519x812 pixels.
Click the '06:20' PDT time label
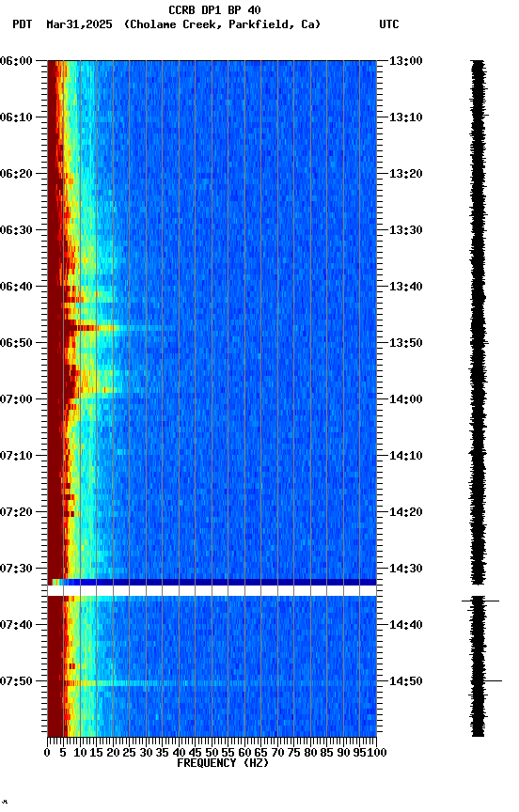coord(16,174)
